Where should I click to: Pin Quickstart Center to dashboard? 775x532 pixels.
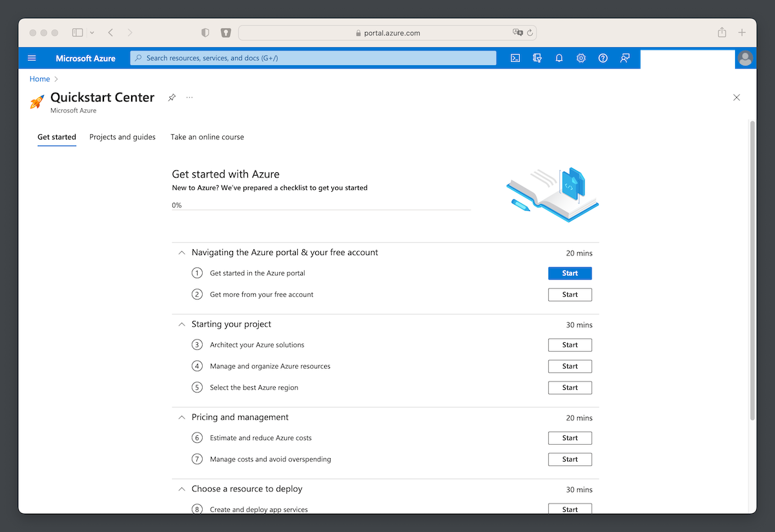(x=172, y=97)
